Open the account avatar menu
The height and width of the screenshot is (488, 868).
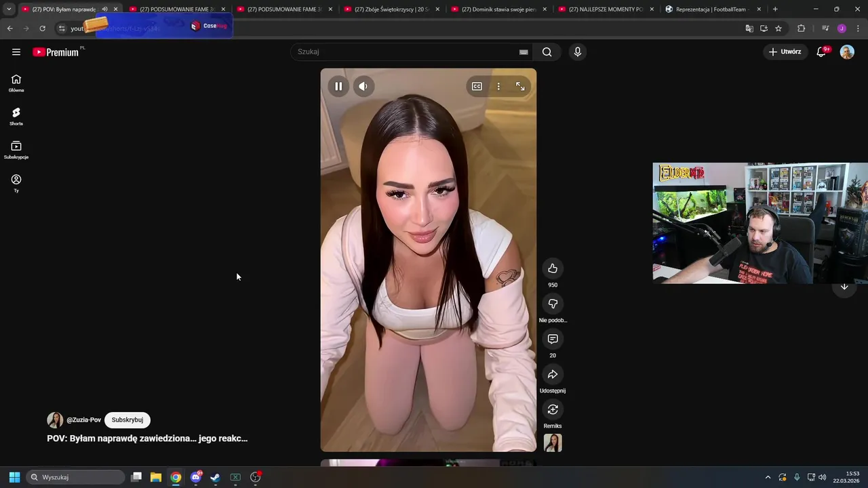(847, 52)
